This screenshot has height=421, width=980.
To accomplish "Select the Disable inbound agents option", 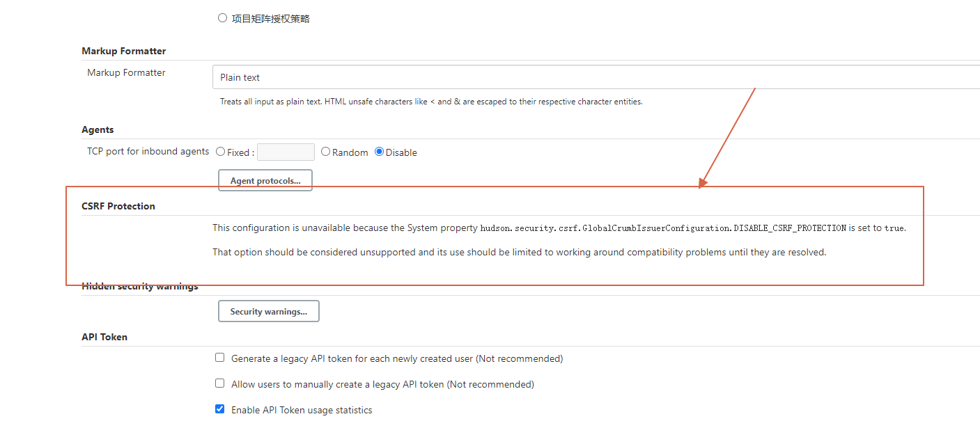I will click(x=378, y=152).
